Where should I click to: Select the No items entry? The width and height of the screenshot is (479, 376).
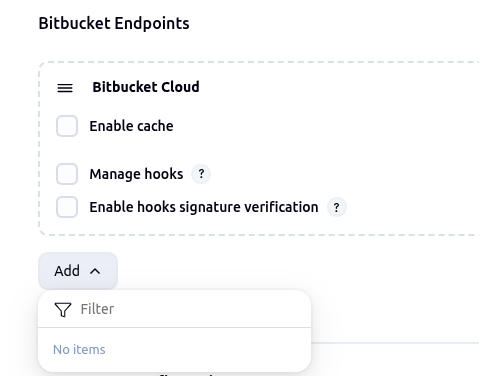coord(79,350)
